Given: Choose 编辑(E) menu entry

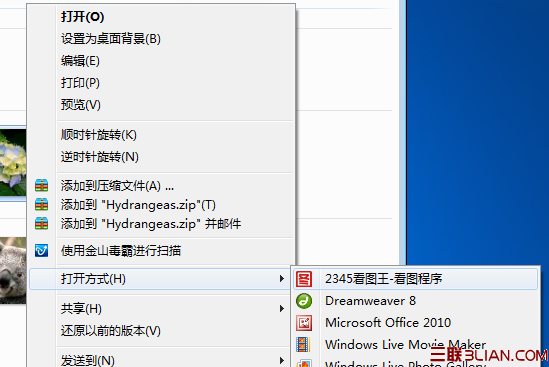Looking at the screenshot, I should pyautogui.click(x=161, y=61).
